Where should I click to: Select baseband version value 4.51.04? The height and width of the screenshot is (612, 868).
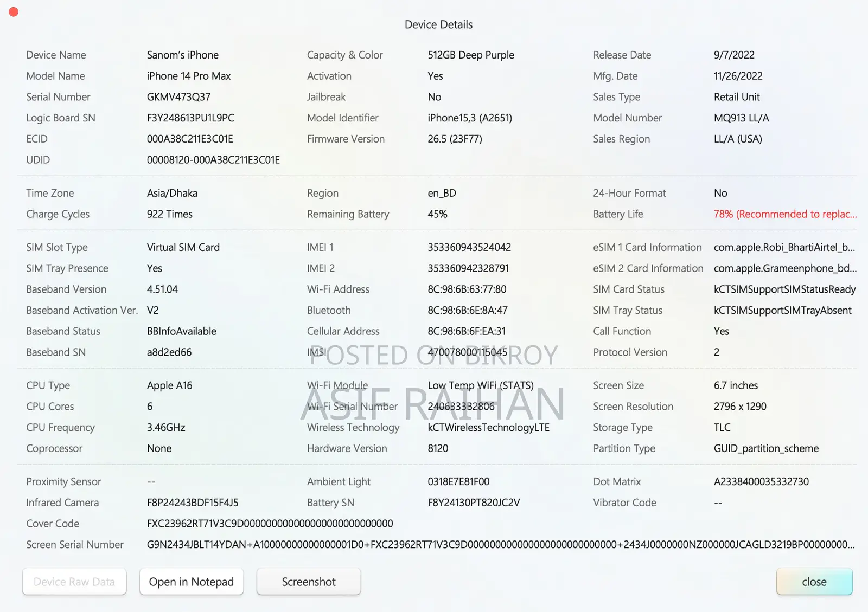[x=162, y=289]
